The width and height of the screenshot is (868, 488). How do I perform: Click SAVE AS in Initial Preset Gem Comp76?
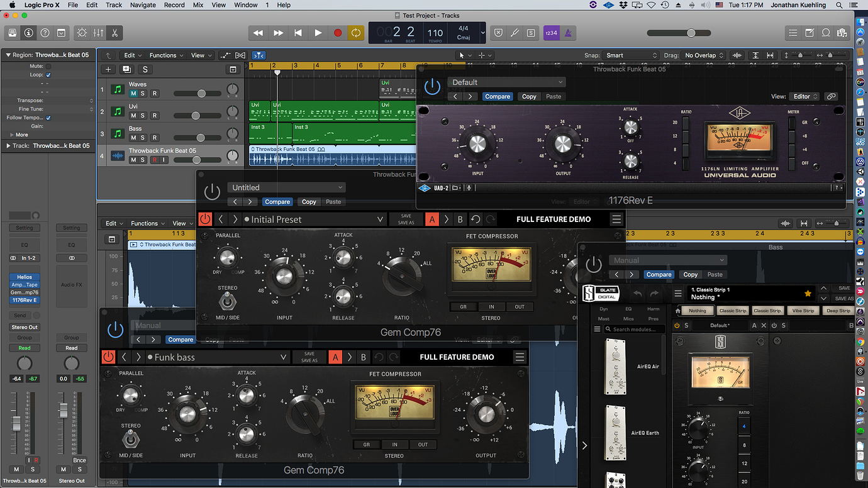(406, 223)
